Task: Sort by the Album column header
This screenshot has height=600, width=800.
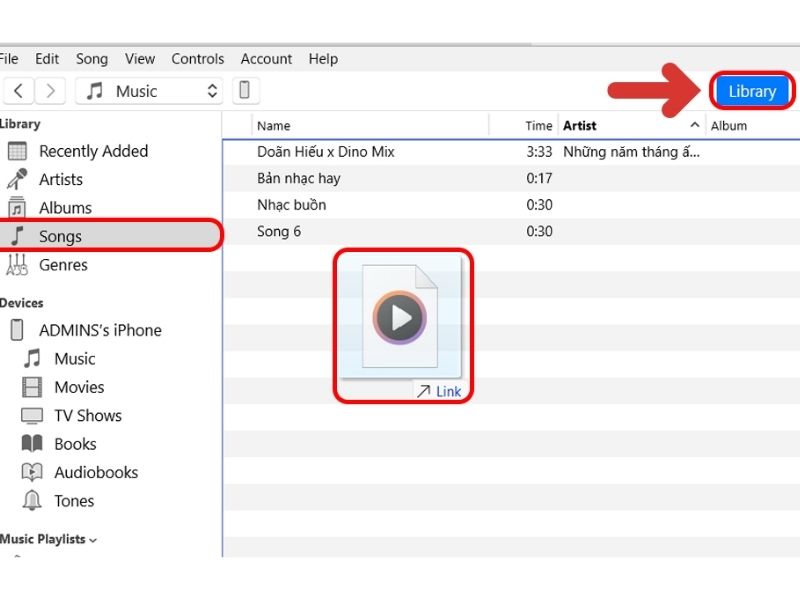Action: [729, 126]
